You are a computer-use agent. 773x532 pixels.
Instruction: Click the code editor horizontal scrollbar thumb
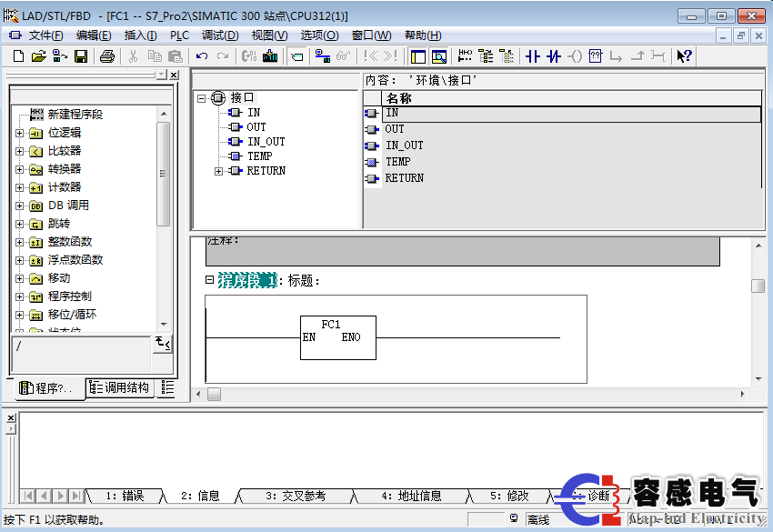pyautogui.click(x=214, y=394)
